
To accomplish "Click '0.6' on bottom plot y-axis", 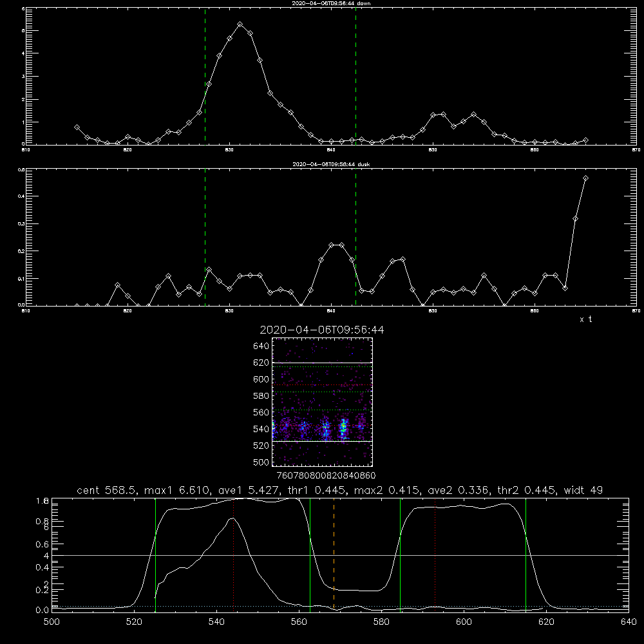I will pyautogui.click(x=43, y=544).
